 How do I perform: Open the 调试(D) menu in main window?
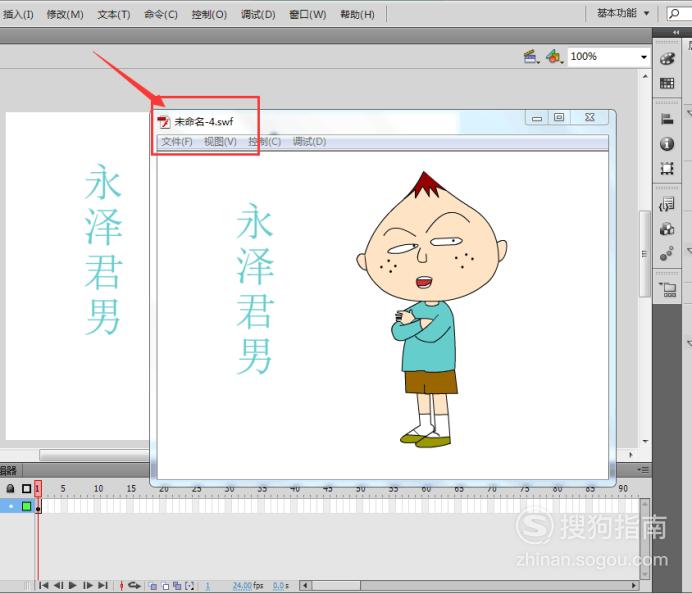(258, 15)
